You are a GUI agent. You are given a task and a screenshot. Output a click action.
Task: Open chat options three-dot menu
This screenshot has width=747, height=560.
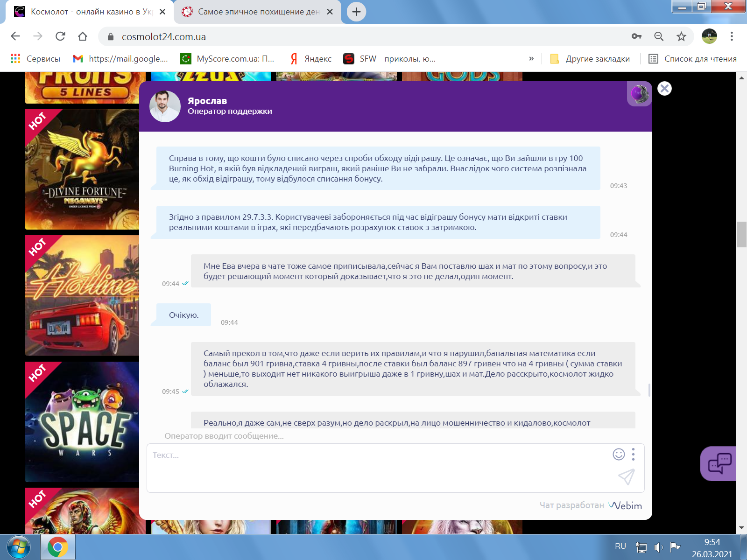[633, 454]
